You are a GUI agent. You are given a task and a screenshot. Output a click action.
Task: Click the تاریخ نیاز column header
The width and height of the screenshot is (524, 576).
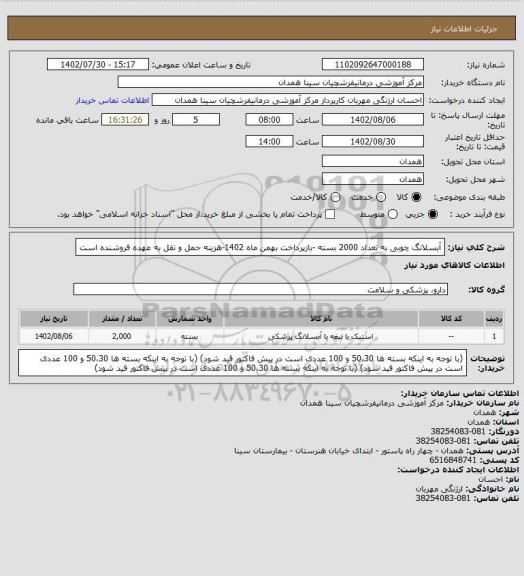click(x=54, y=318)
